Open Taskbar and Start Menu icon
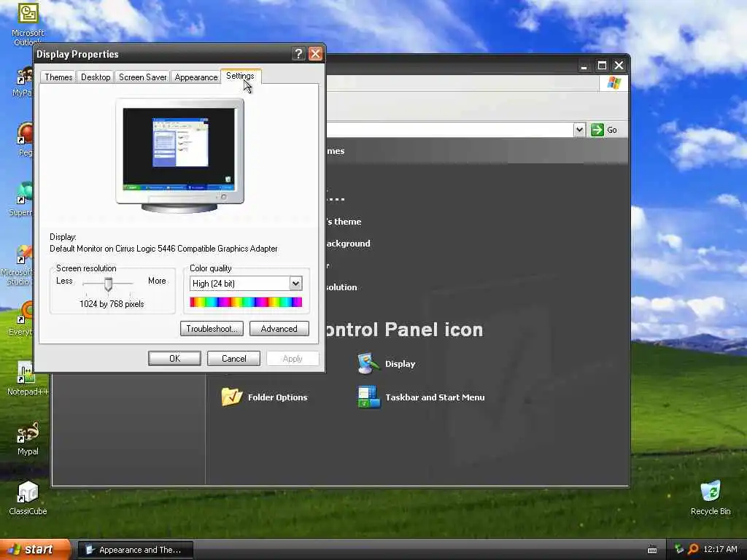The width and height of the screenshot is (747, 560). pos(421,397)
